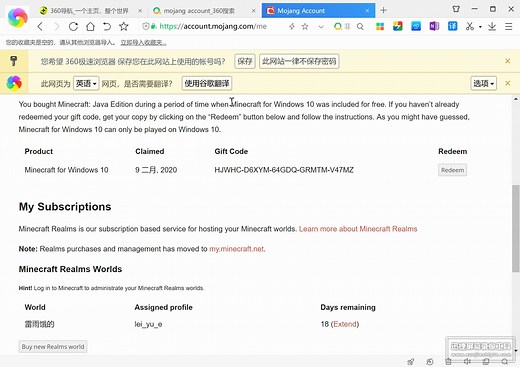This screenshot has height=367, width=520.
Task: Click the Redeem button for Windows 10
Action: [x=452, y=170]
